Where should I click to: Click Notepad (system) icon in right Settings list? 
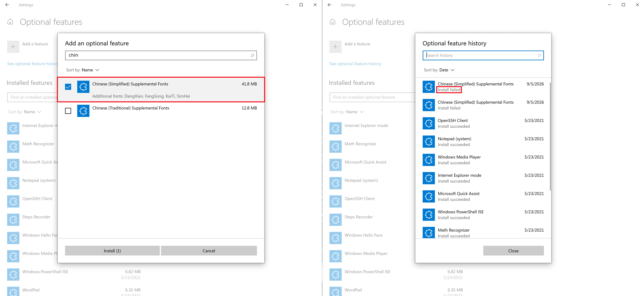336,183
